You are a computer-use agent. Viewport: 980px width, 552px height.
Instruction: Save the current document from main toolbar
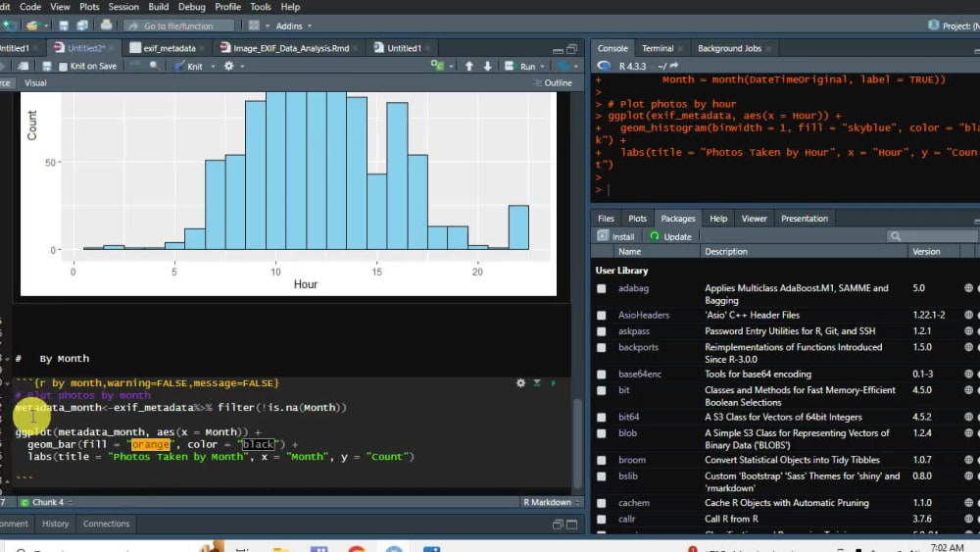pos(63,25)
